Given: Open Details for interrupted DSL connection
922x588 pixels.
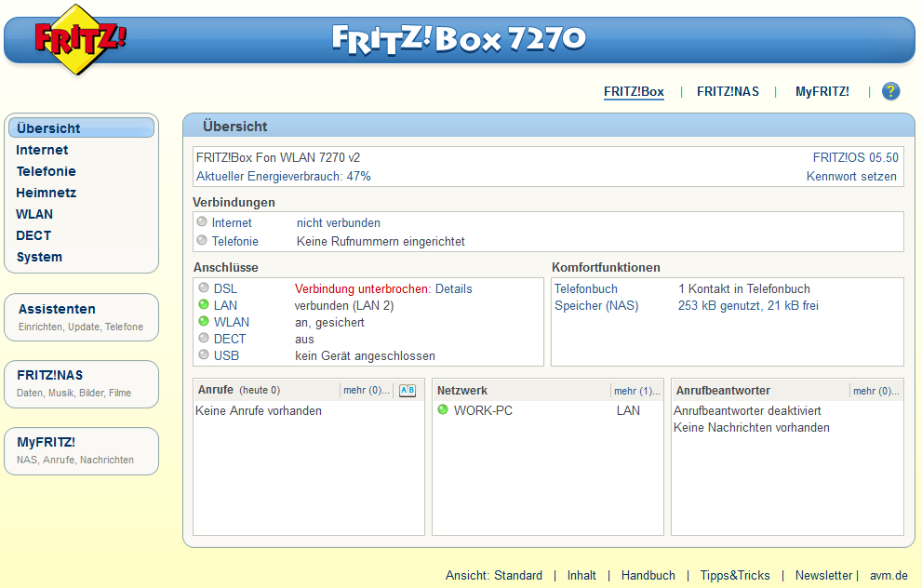Looking at the screenshot, I should point(453,288).
